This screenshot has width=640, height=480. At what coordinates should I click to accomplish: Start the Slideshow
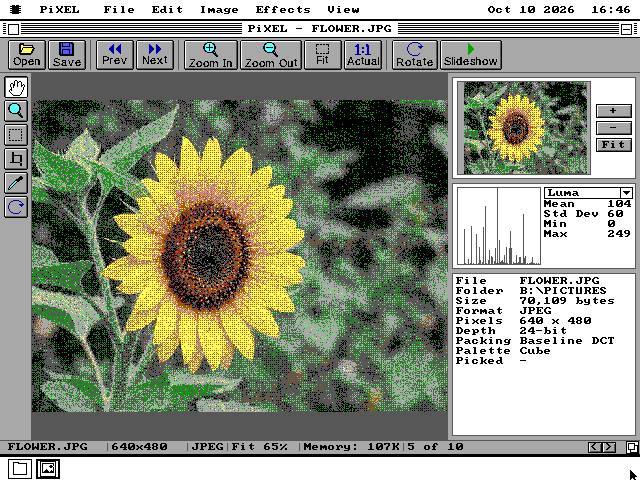tap(471, 55)
